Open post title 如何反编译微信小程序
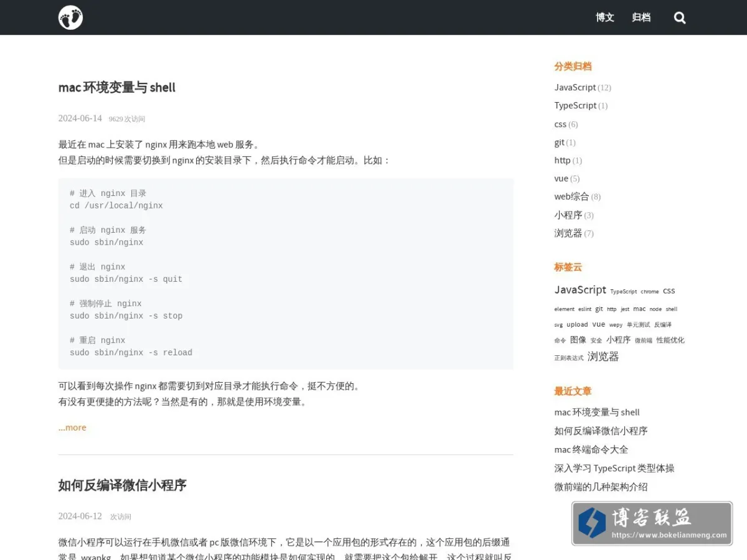This screenshot has height=560, width=747. [123, 485]
